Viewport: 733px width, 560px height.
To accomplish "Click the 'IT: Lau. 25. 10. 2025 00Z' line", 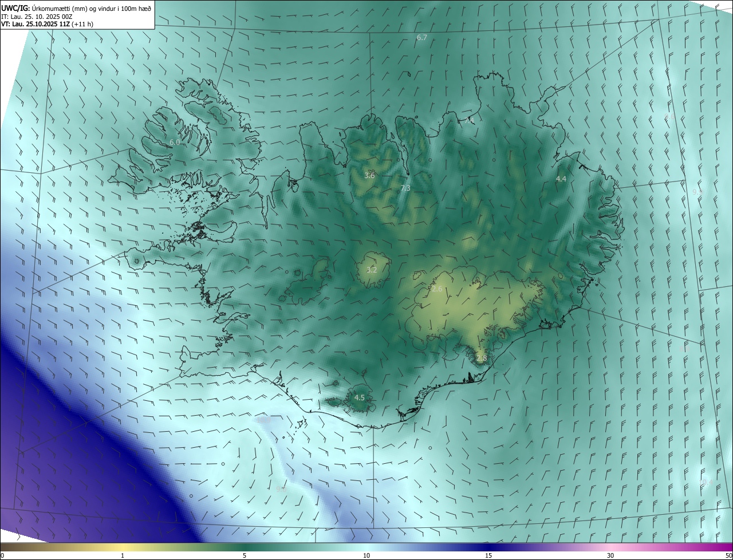I will tap(37, 16).
